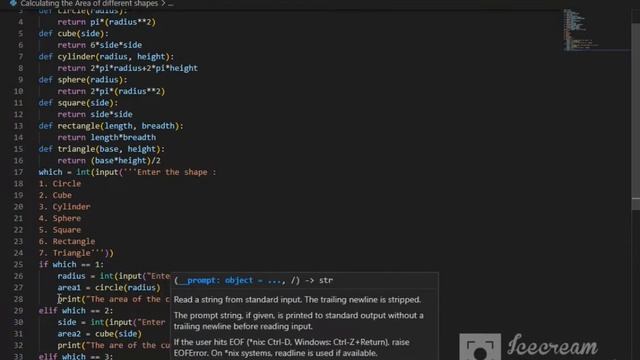640x360 pixels.
Task: Click 'return side*side' on line 12
Action: coord(95,114)
